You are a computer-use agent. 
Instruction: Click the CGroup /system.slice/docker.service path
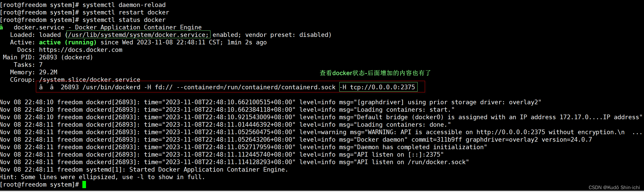[x=90, y=80]
